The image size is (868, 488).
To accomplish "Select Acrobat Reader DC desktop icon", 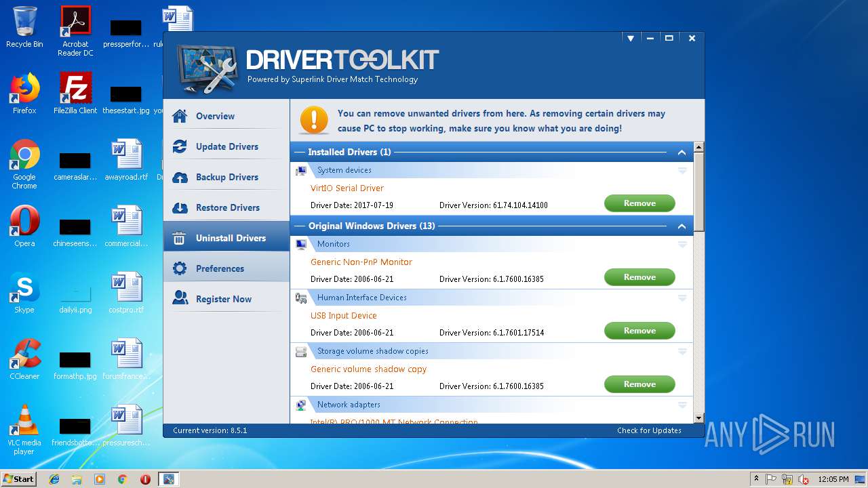I will (75, 32).
